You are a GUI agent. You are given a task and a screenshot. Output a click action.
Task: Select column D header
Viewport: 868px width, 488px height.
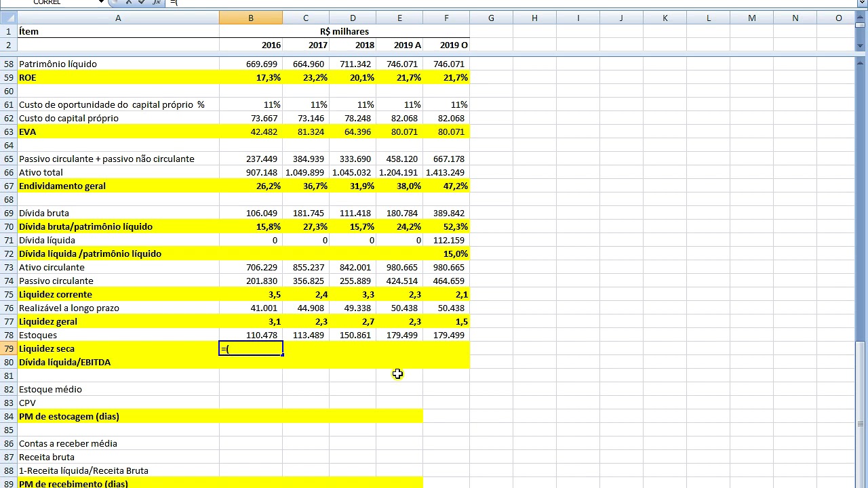point(353,18)
